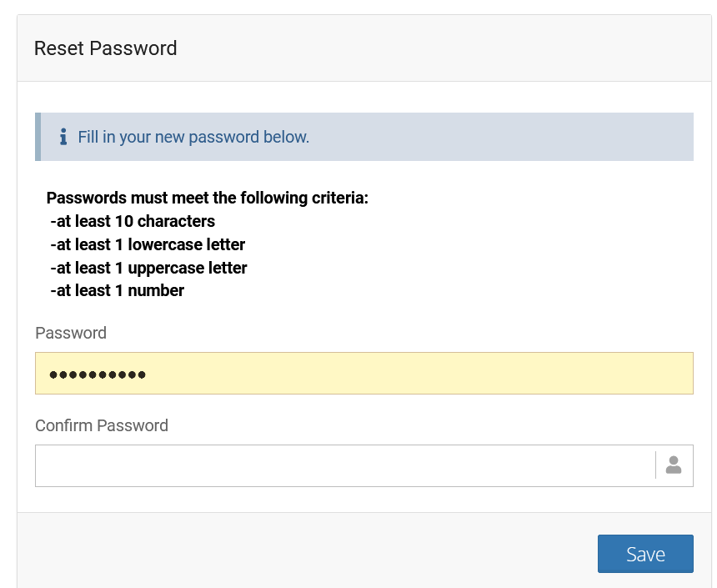This screenshot has width=717, height=588.
Task: Click "Fill in your new password below" message
Action: click(x=193, y=137)
